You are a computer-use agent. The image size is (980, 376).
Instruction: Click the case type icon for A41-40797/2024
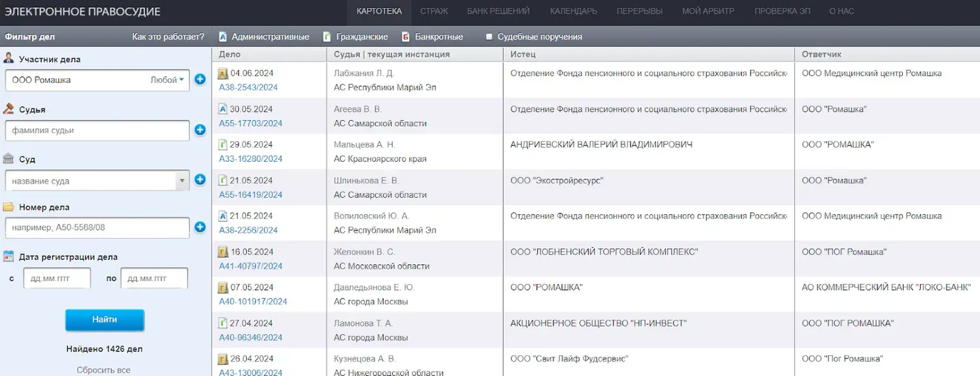[x=223, y=252]
